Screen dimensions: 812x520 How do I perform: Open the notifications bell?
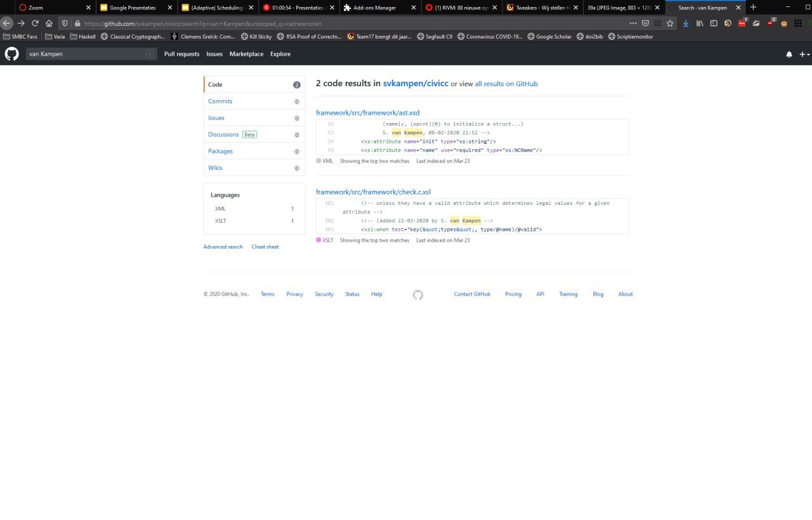coord(789,55)
